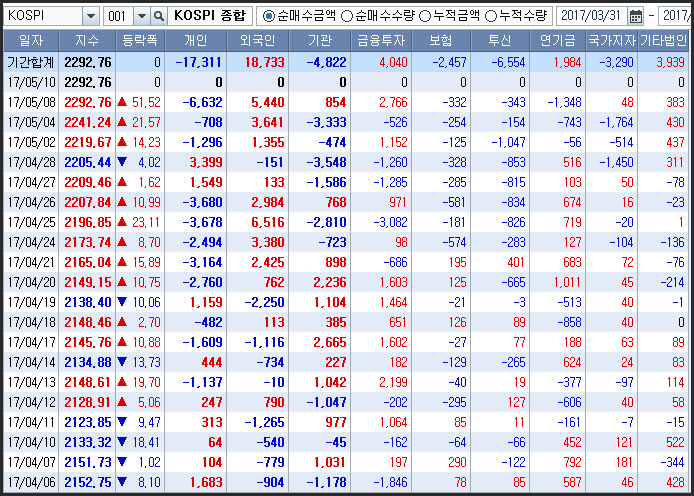This screenshot has width=694, height=496.
Task: Click the 기관 column header
Action: tap(320, 41)
